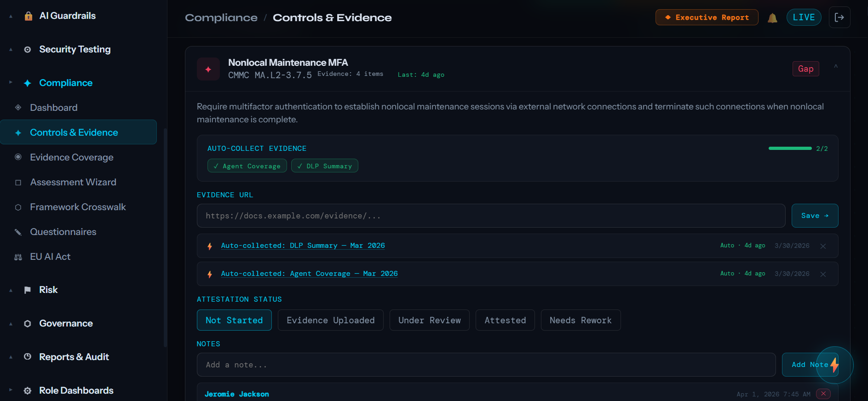Click the Questionnaires pencil icon
Viewport: 868px width, 401px height.
pos(18,232)
